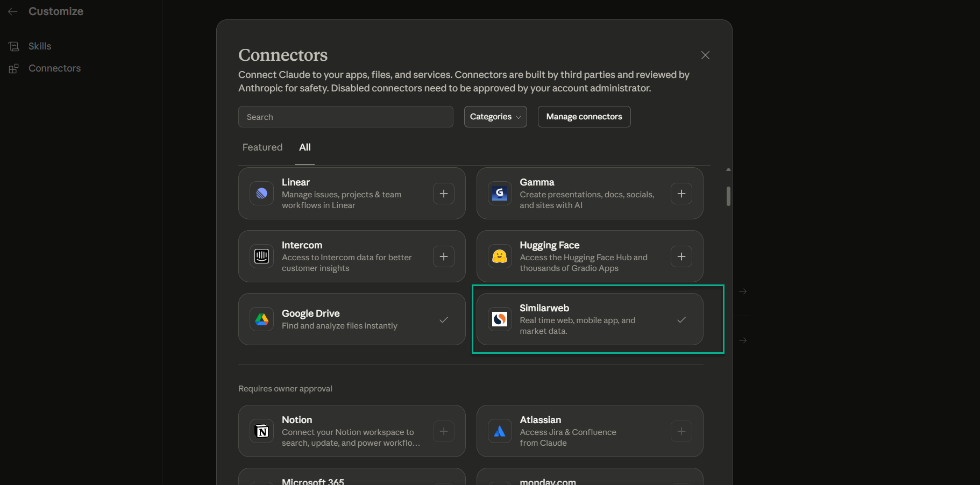
Task: Click the connectors list scrollbar thumb
Action: point(728,196)
